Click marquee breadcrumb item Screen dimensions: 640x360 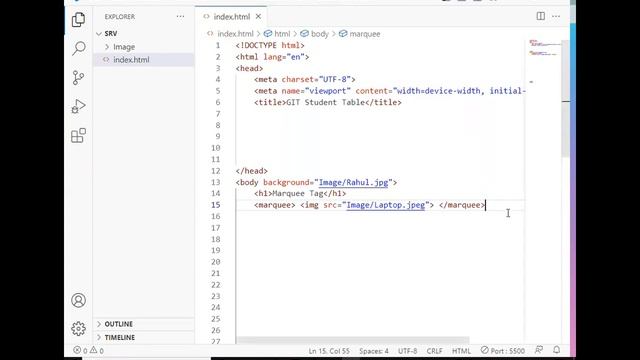click(360, 34)
